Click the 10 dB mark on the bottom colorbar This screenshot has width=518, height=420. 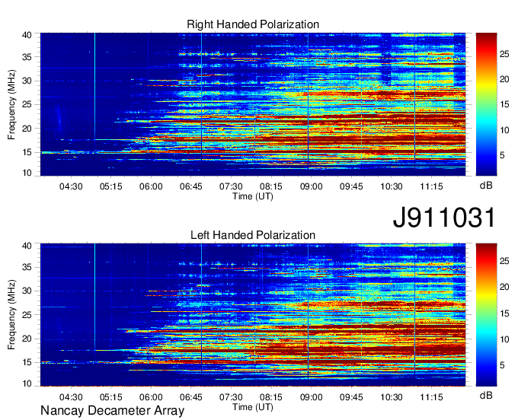pyautogui.click(x=504, y=339)
